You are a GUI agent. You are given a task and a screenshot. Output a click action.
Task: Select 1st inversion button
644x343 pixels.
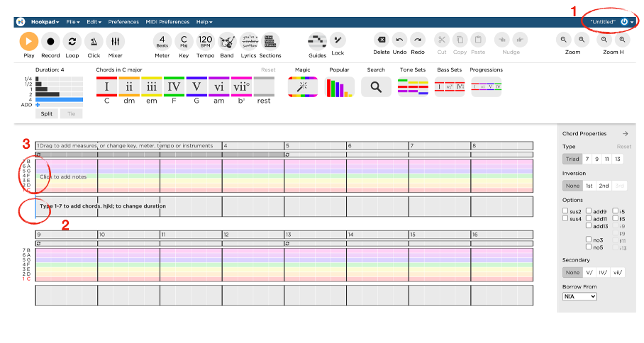(589, 186)
